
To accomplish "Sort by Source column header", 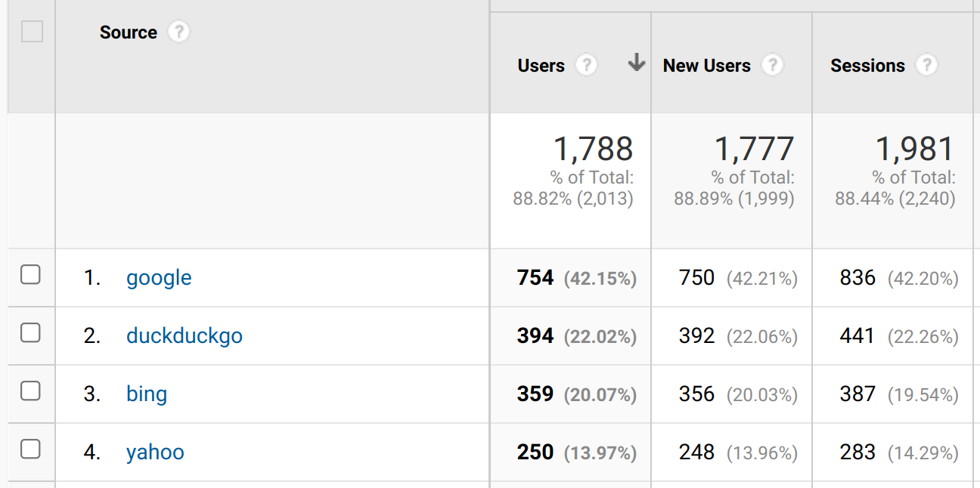I will [128, 32].
